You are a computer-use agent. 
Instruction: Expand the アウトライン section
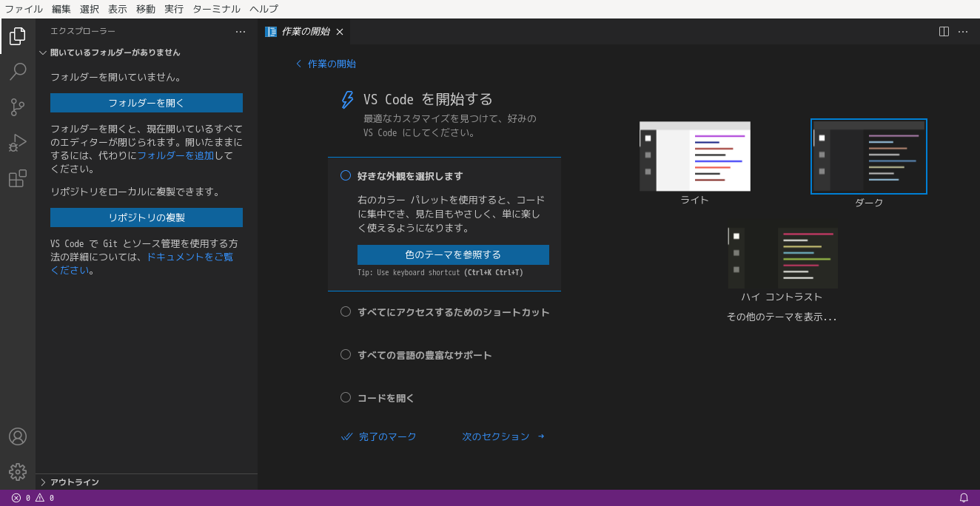tap(147, 482)
